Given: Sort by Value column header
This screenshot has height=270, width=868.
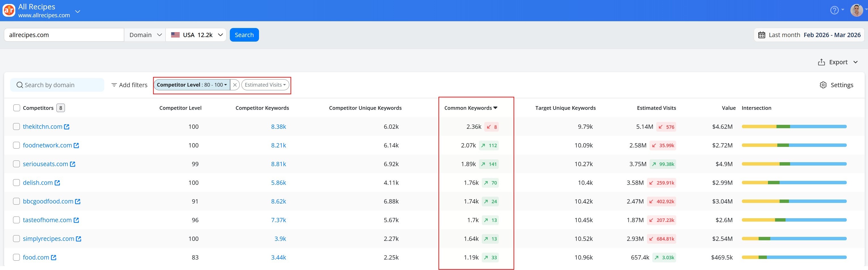Looking at the screenshot, I should click(729, 108).
